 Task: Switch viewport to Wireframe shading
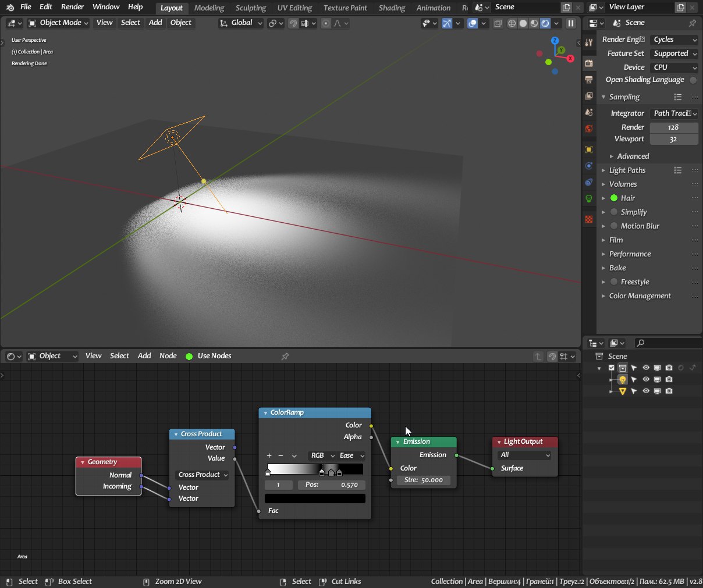(512, 23)
